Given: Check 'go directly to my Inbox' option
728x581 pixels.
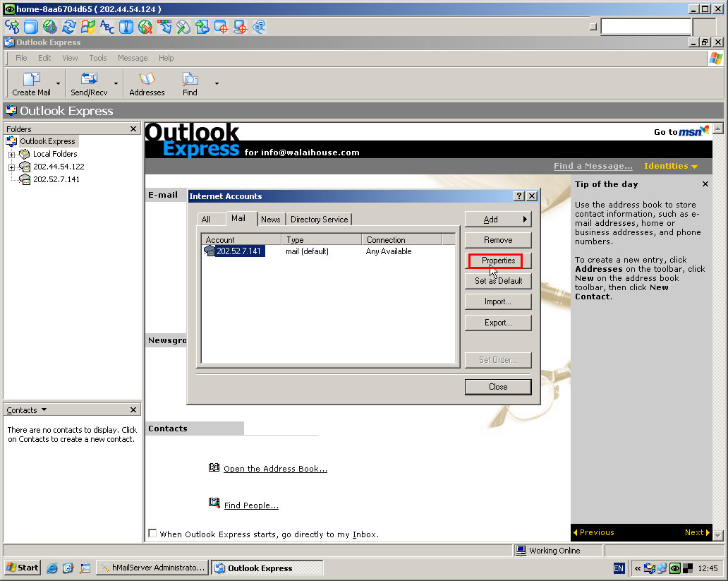Looking at the screenshot, I should tap(152, 533).
